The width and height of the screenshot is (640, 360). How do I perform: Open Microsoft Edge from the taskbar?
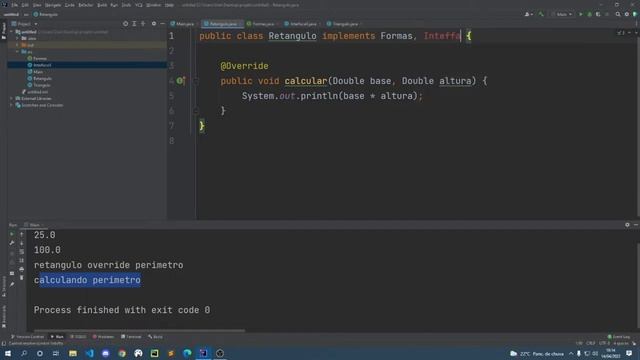(x=187, y=353)
